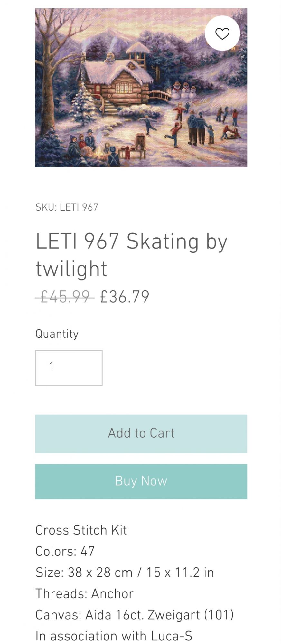Click the Quantity label
The width and height of the screenshot is (281, 644).
point(57,334)
